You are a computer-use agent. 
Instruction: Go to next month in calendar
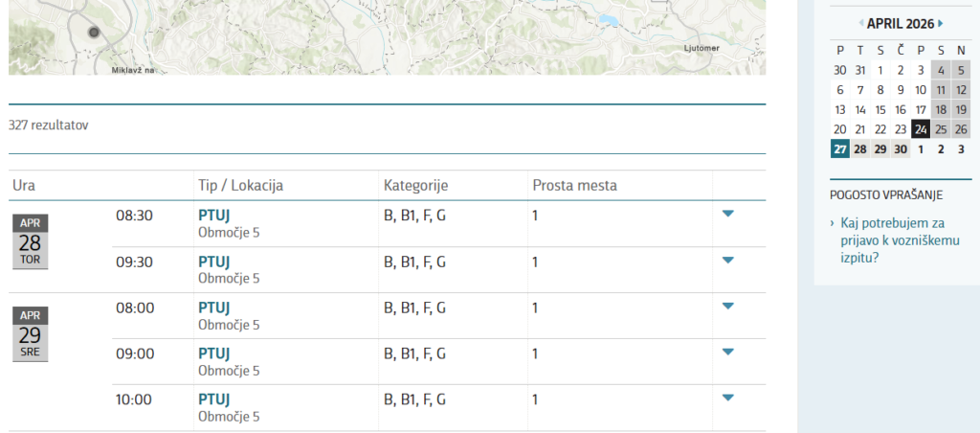[x=941, y=23]
